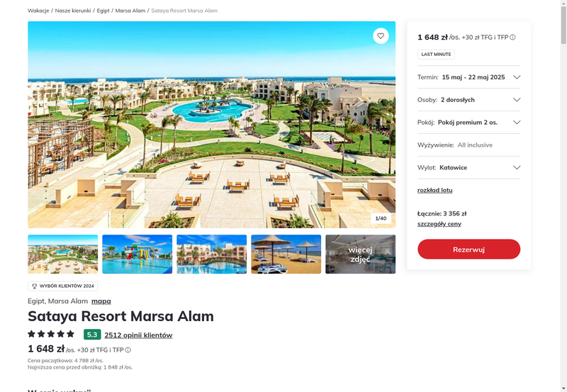567x392 pixels.
Task: Open 2512 opinii klientów reviews link
Action: (138, 335)
